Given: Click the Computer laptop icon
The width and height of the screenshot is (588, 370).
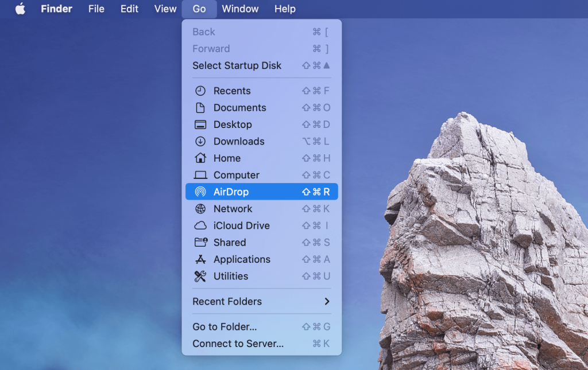Looking at the screenshot, I should pos(200,175).
